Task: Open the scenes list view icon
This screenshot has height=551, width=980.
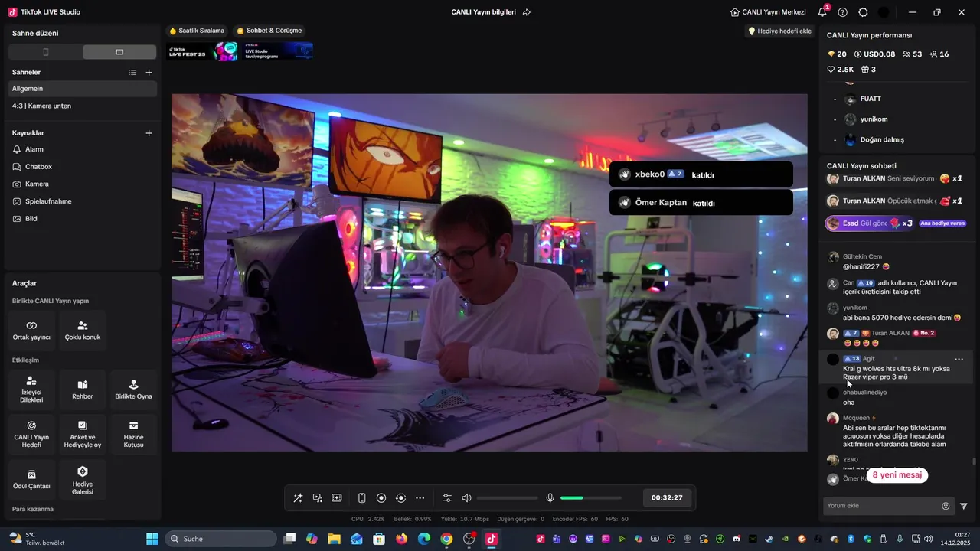Action: [132, 72]
